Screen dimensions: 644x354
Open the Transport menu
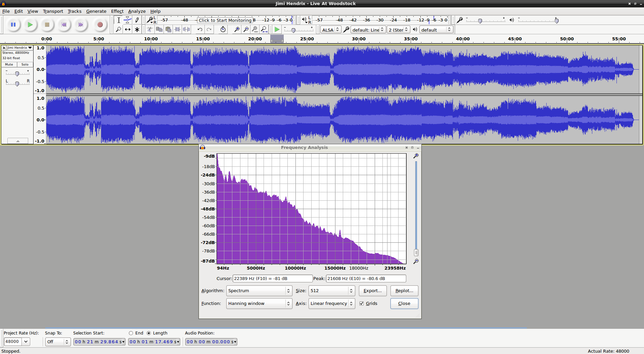click(x=53, y=11)
